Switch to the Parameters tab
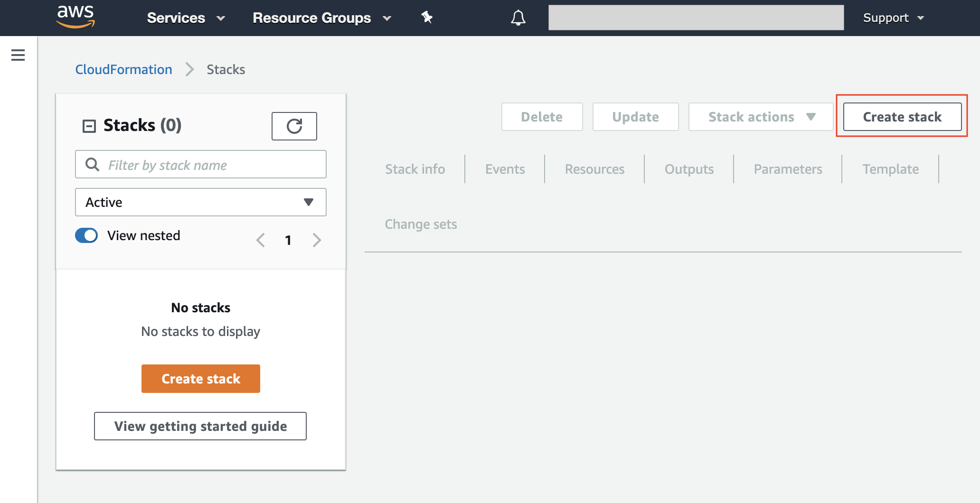 coord(788,169)
